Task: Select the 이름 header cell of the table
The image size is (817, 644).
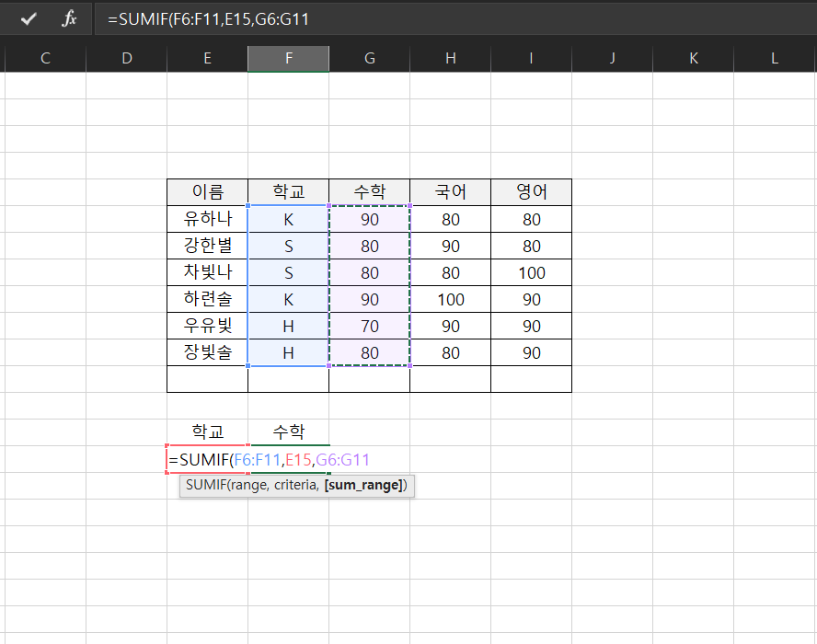Action: click(x=206, y=192)
